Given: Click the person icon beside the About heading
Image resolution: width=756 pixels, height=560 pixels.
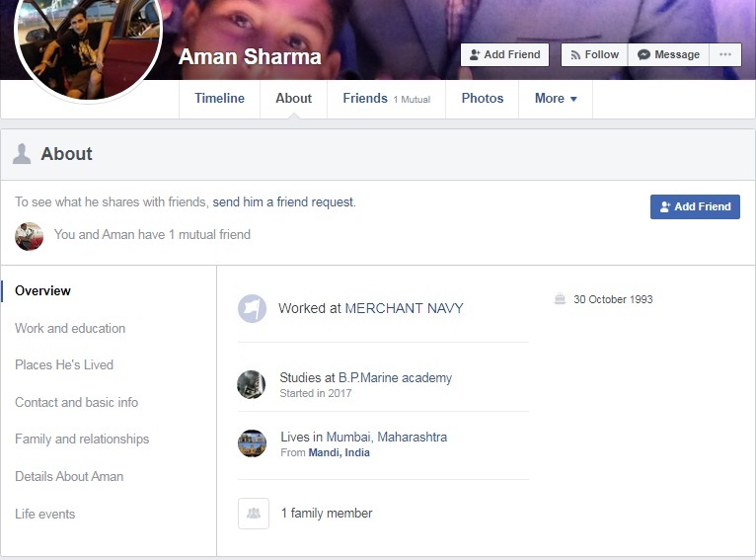Looking at the screenshot, I should [22, 154].
